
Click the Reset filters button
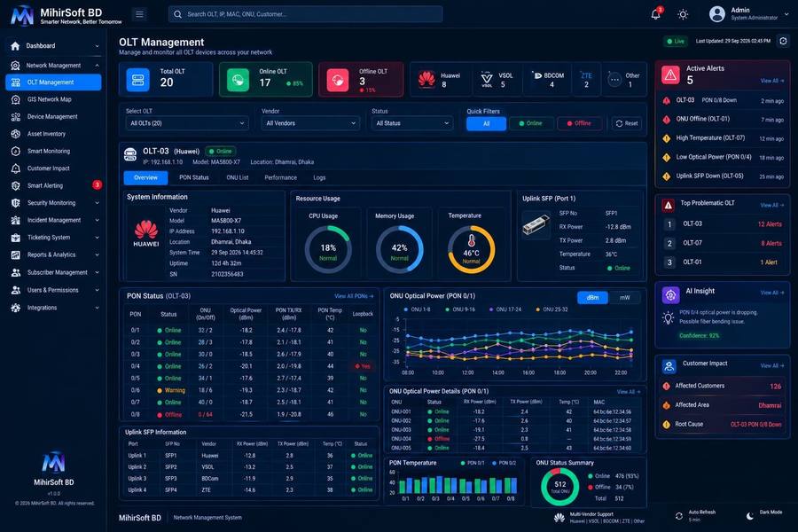coord(627,123)
